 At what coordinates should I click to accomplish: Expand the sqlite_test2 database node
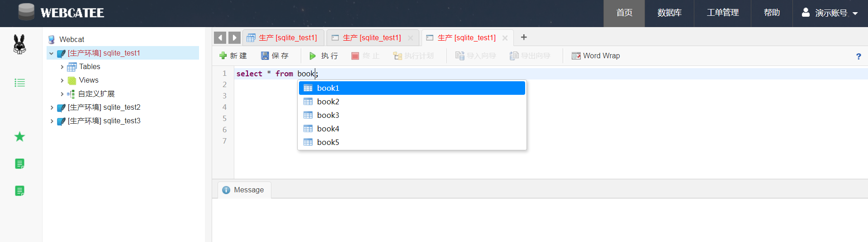pyautogui.click(x=52, y=107)
